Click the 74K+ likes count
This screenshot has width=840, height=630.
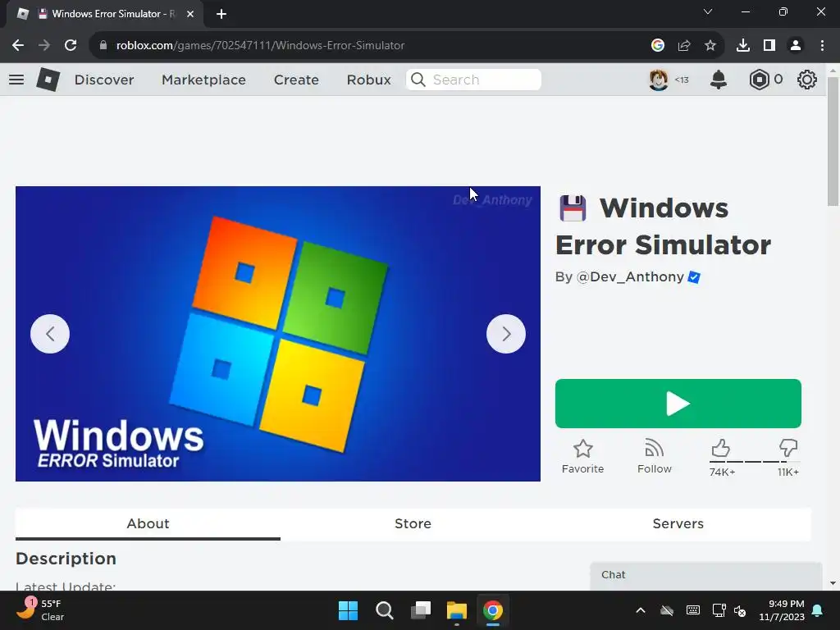coord(722,472)
